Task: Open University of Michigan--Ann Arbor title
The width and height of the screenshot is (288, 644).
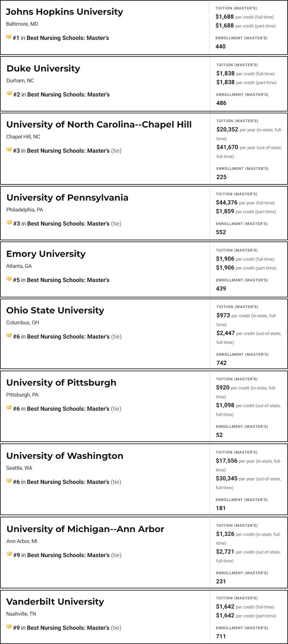Action: [85, 529]
